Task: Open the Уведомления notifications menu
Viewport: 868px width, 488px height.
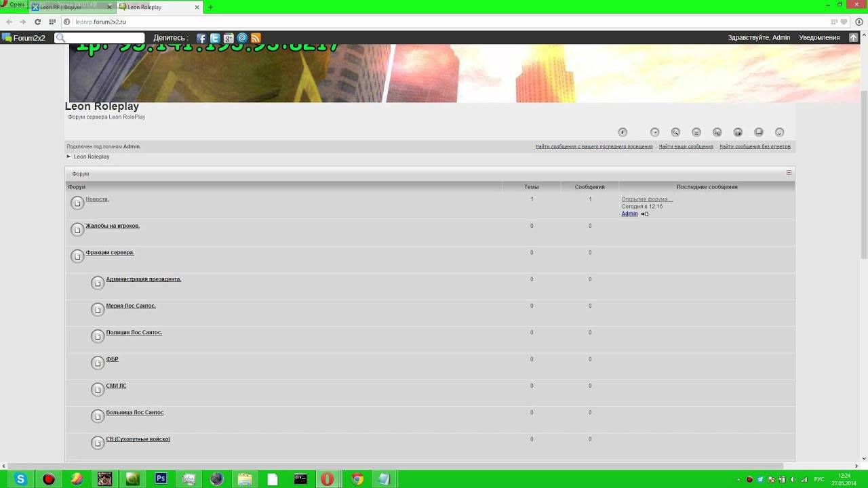Action: [x=819, y=38]
